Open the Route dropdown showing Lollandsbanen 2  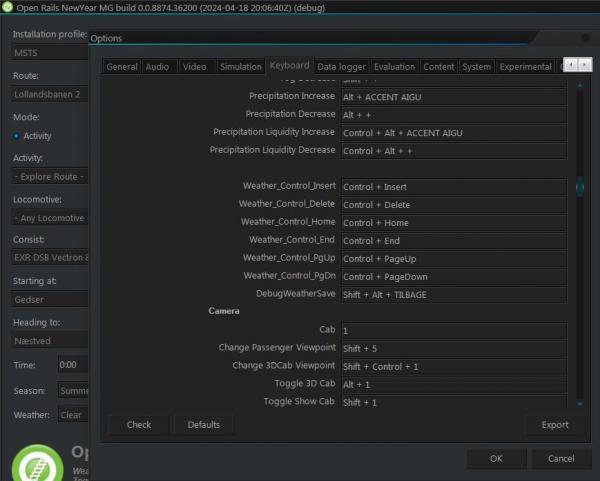[50, 94]
